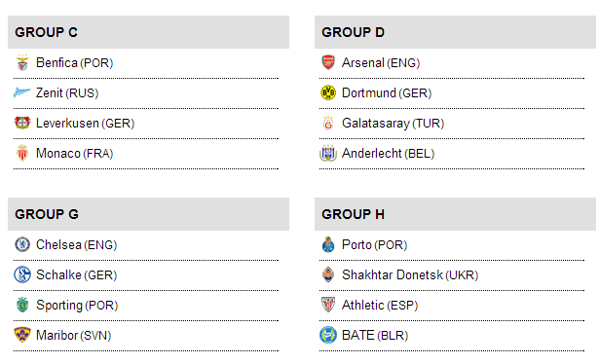600x364 pixels.
Task: Click the Anderlecht club crest icon
Action: click(x=328, y=153)
